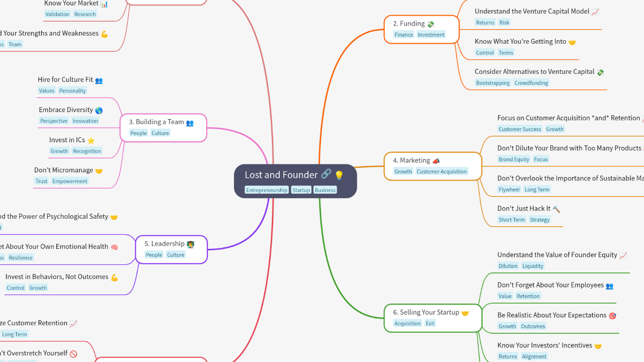Screen dimensions: 644x362
Task: Click chart icon beside Venture Capital Model
Action: pyautogui.click(x=595, y=12)
